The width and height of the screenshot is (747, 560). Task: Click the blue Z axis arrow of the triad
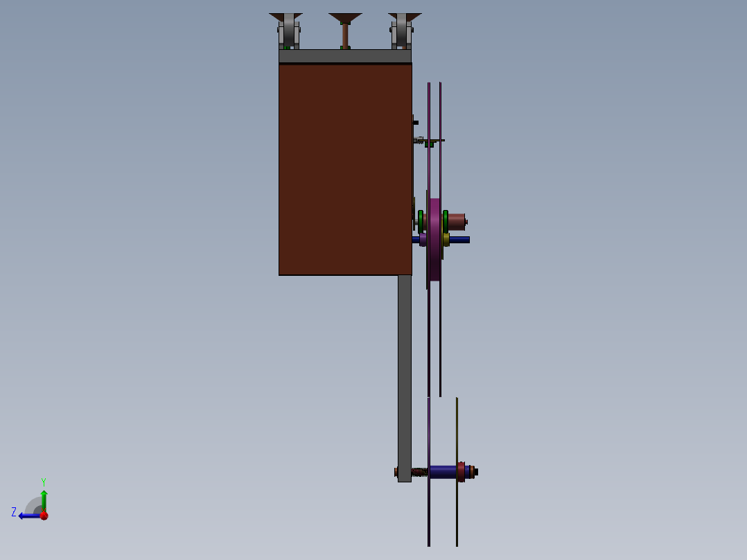28,516
